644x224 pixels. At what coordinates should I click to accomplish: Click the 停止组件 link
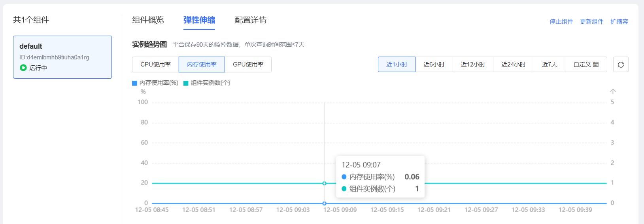coord(561,22)
